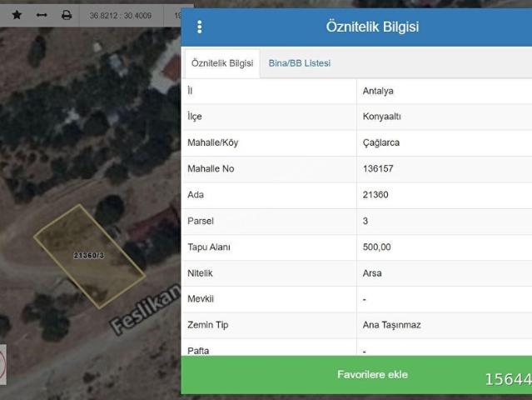Switch to the Bina/BB Listesi tab

point(300,63)
